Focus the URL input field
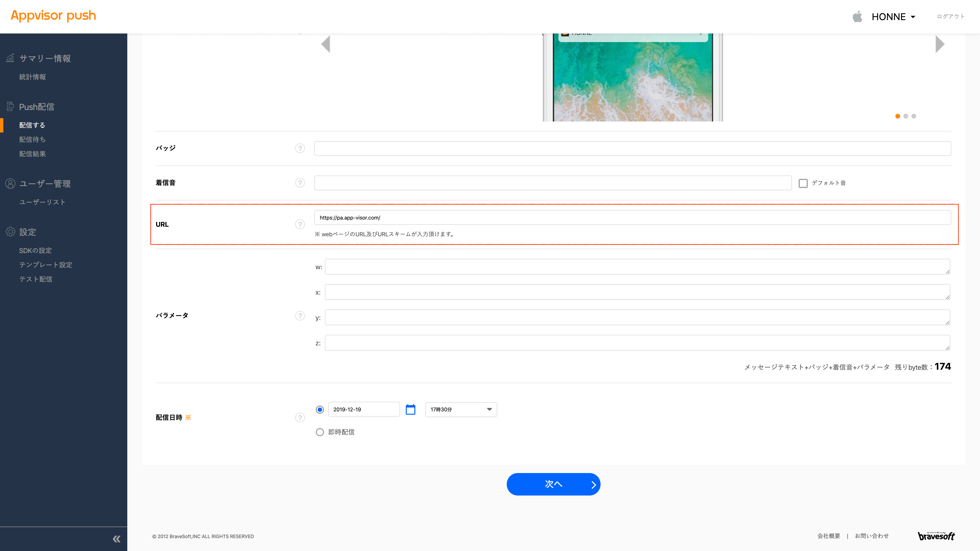 click(x=632, y=218)
